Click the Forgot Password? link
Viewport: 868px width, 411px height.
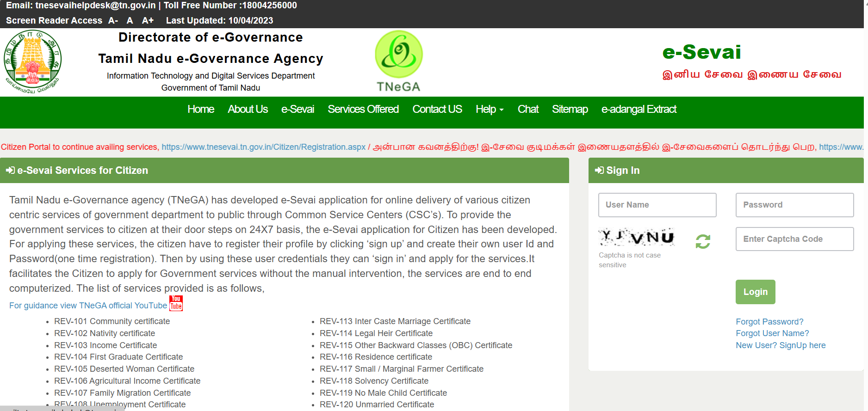[x=769, y=322]
